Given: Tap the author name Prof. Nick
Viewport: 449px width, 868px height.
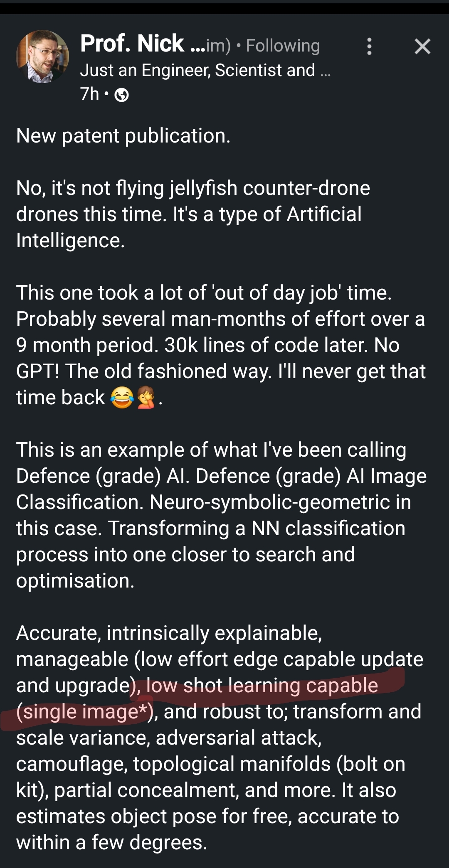Looking at the screenshot, I should point(132,44).
